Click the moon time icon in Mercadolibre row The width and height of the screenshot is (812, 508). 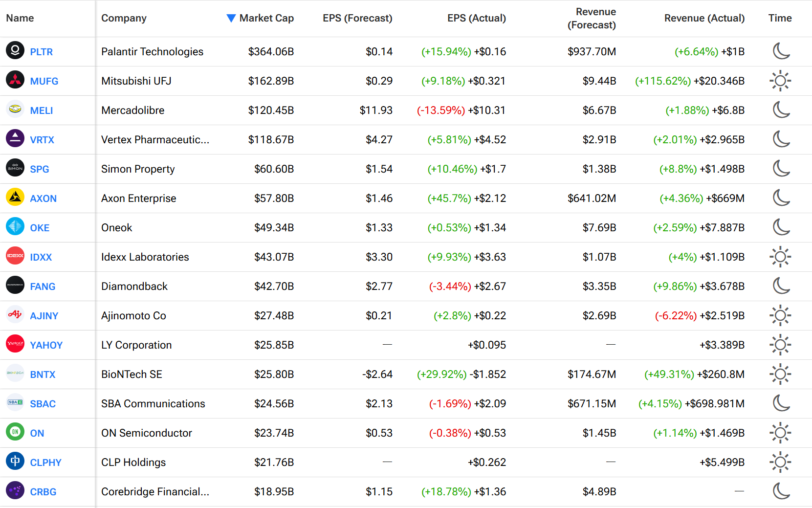point(781,110)
